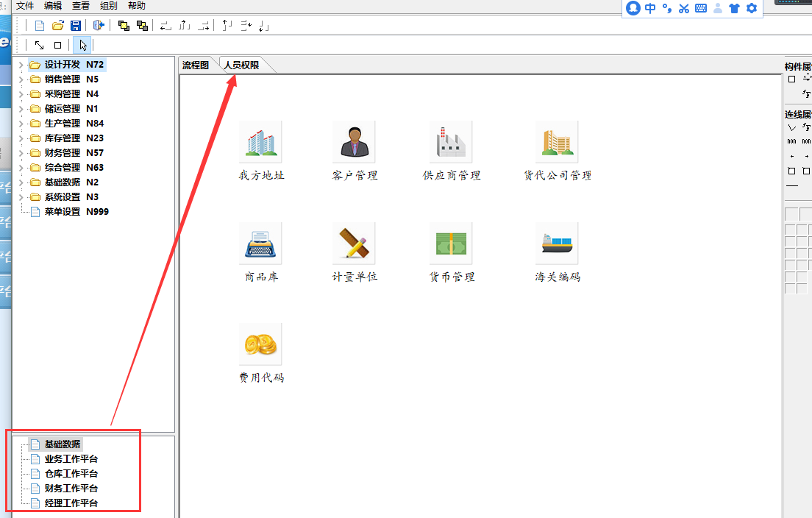Select the rectangle drawing tool
Image resolution: width=812 pixels, height=518 pixels.
click(59, 44)
